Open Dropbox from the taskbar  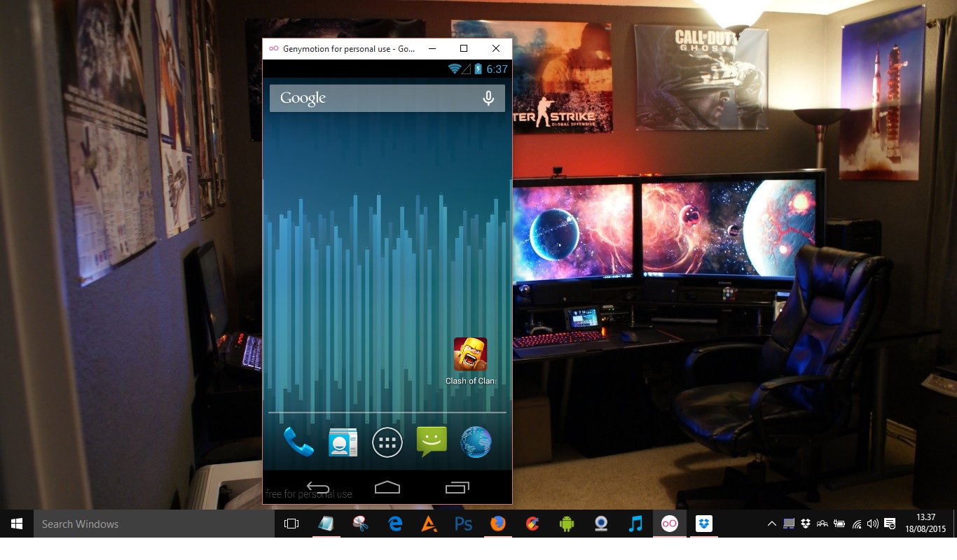click(x=703, y=524)
